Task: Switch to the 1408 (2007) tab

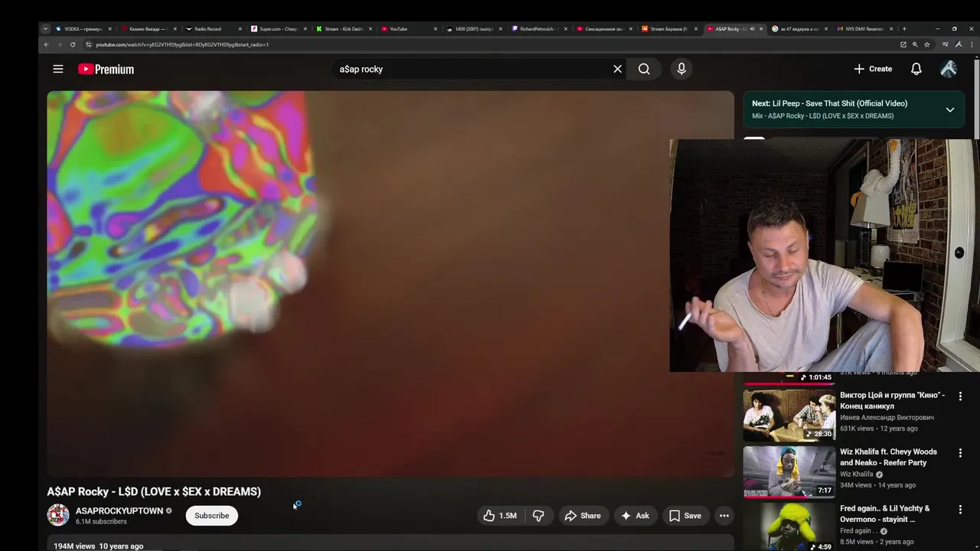Action: point(473,28)
